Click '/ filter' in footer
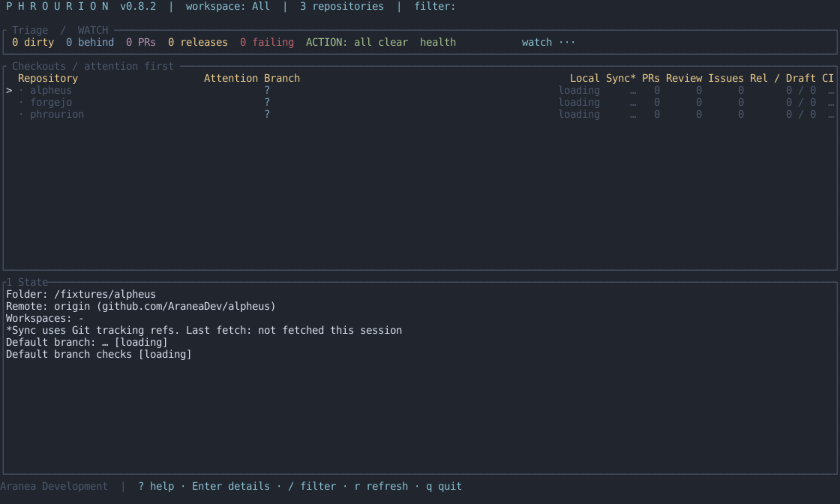 [312, 486]
